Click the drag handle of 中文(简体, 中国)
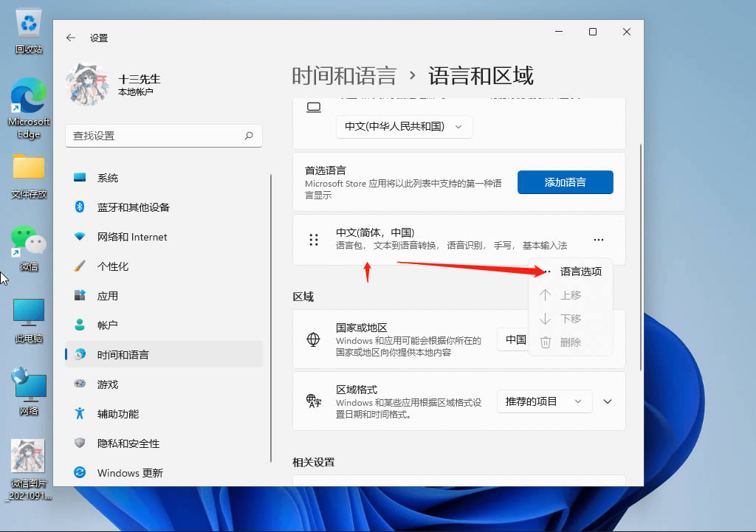The height and width of the screenshot is (532, 756). (x=312, y=239)
